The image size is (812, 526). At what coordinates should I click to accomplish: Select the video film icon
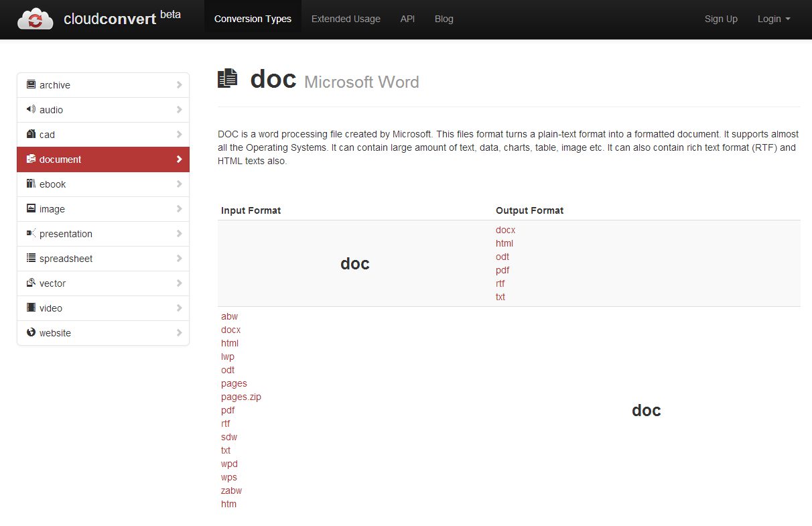(31, 308)
